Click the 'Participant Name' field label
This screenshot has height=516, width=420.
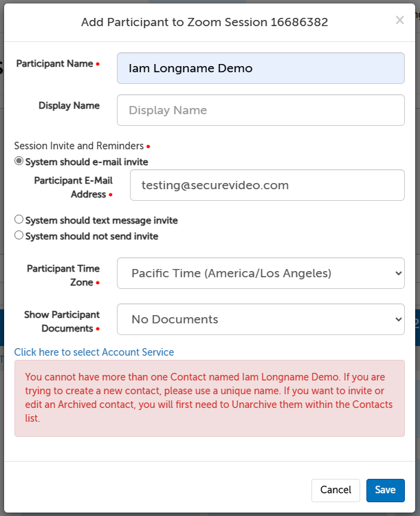tap(54, 63)
